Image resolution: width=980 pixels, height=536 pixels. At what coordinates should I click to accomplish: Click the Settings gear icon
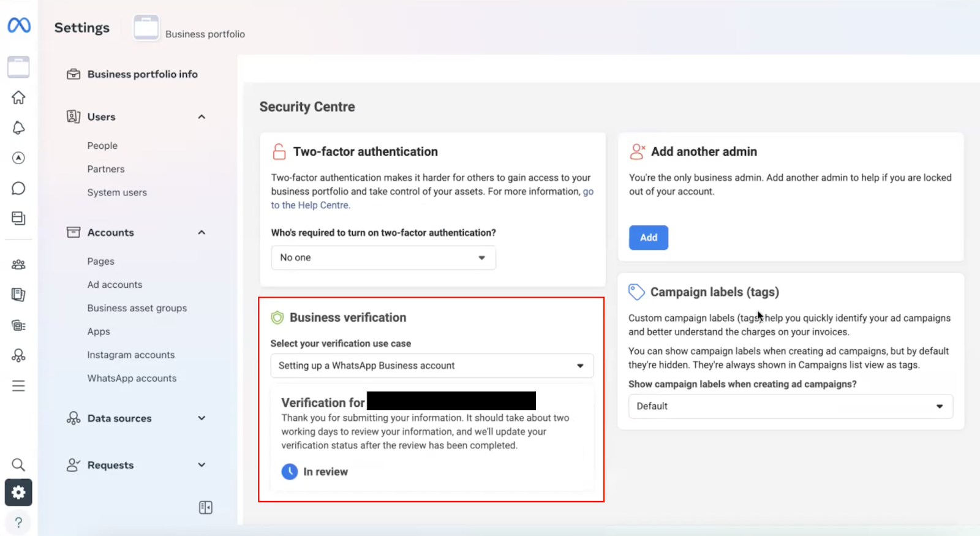point(18,493)
